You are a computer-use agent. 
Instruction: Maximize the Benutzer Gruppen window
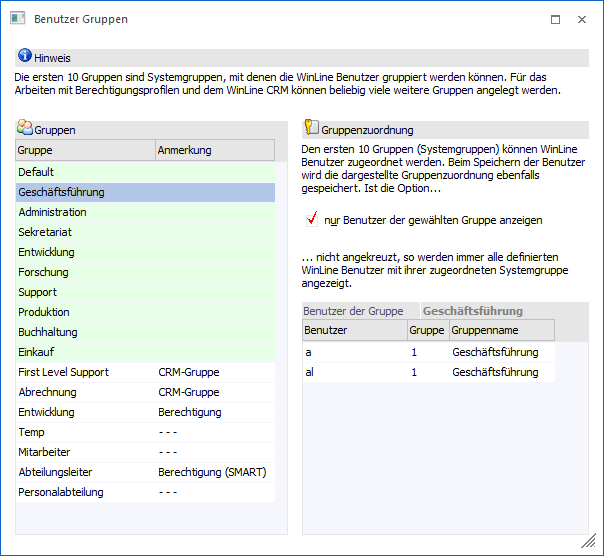click(555, 19)
